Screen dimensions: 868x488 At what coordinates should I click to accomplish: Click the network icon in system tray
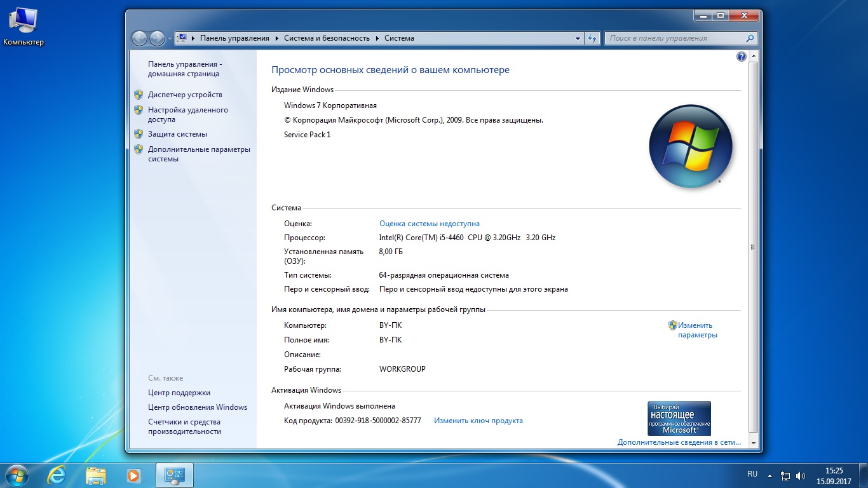tap(785, 475)
